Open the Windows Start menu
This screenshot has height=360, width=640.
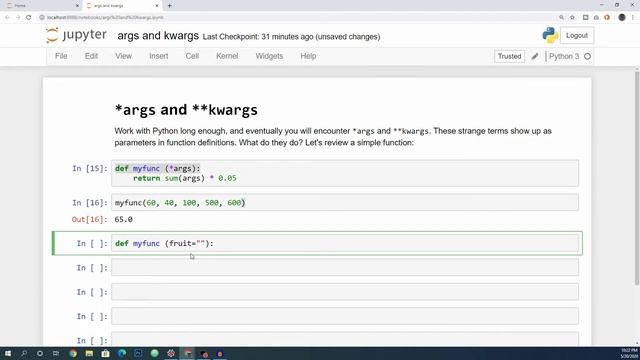tap(7, 353)
